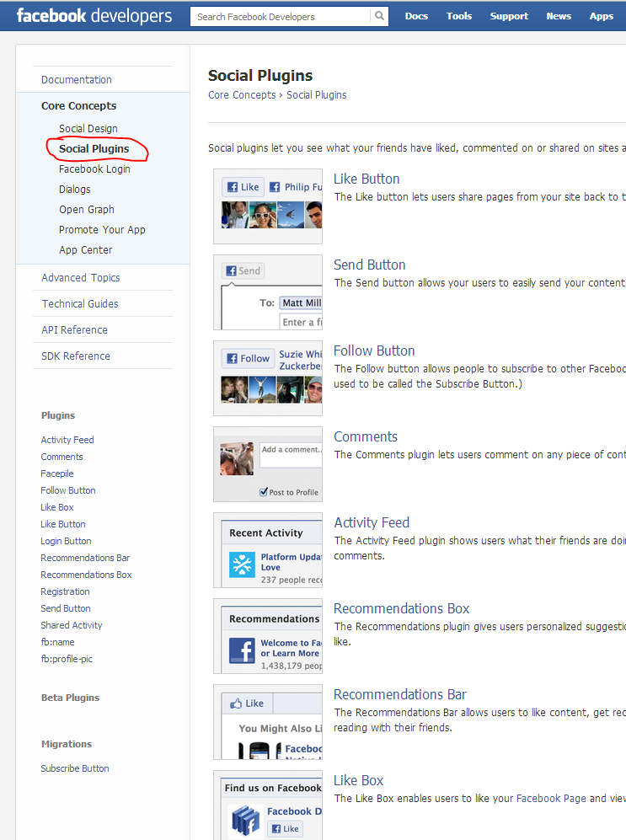This screenshot has height=840, width=626.
Task: Click Social Plugins breadcrumb link
Action: coord(317,95)
